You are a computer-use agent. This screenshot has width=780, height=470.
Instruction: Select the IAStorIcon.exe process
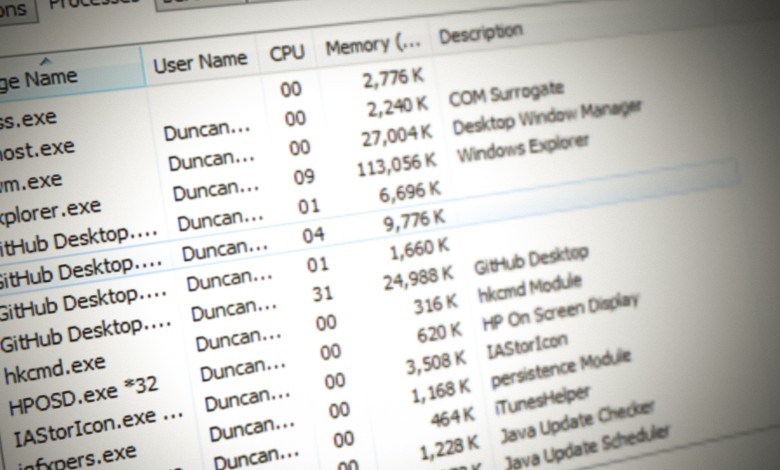(x=98, y=428)
